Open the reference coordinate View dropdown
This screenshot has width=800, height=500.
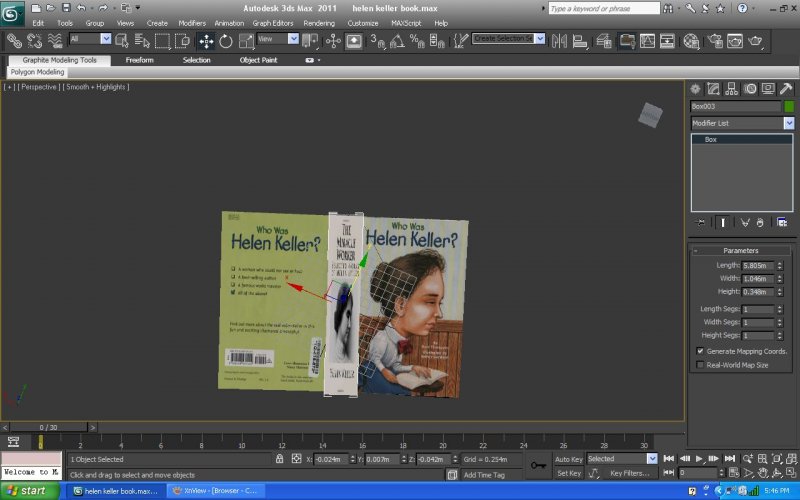(278, 39)
